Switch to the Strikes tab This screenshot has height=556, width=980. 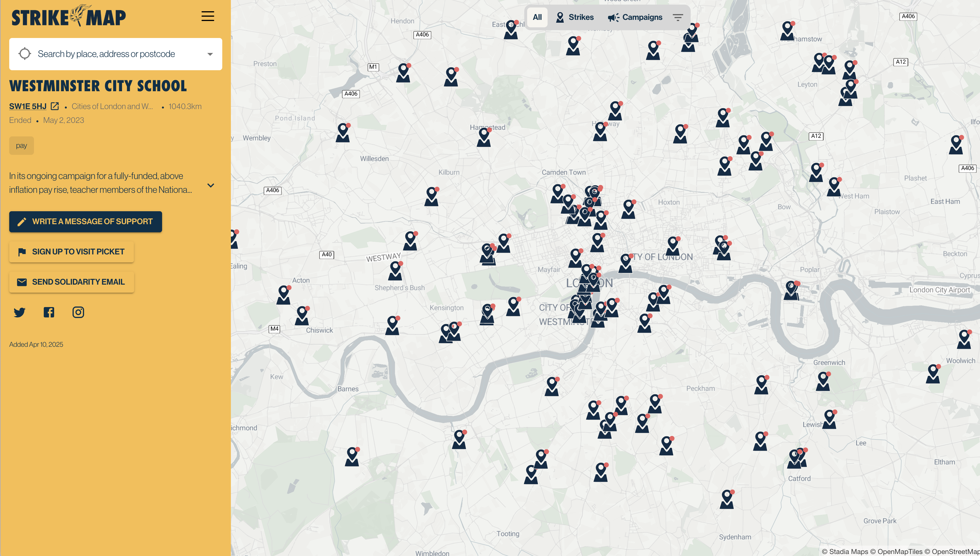[575, 17]
